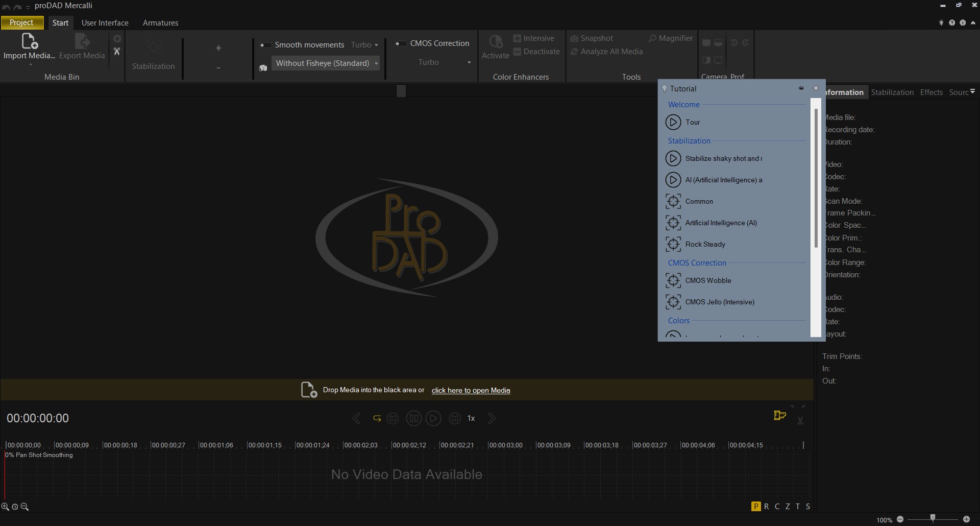
Task: Click the Import Media icon
Action: (x=29, y=41)
